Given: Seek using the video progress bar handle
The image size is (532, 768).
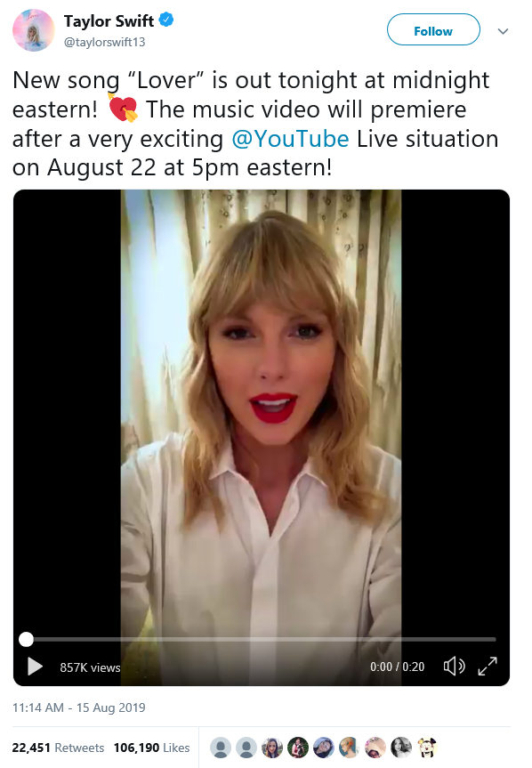Looking at the screenshot, I should pos(26,639).
